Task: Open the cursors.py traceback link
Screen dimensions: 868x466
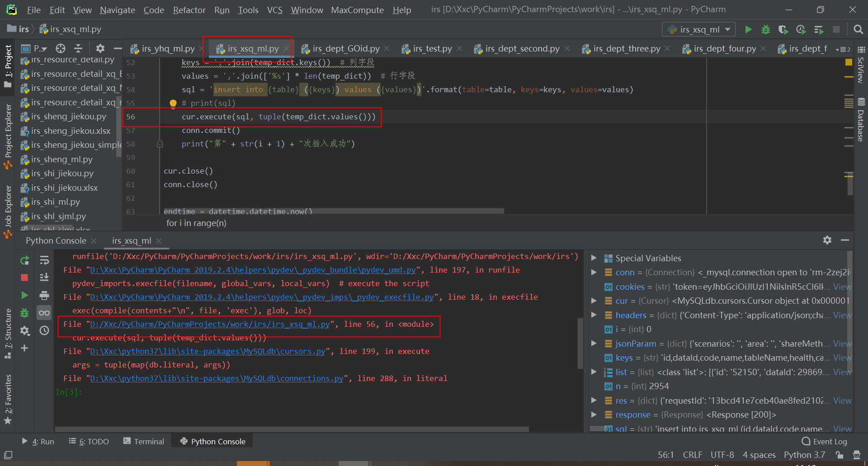Action: [x=208, y=351]
